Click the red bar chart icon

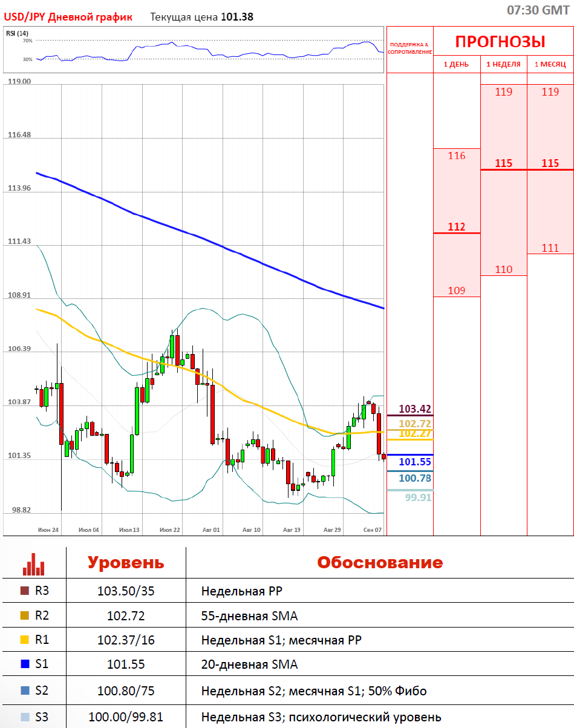click(x=33, y=563)
